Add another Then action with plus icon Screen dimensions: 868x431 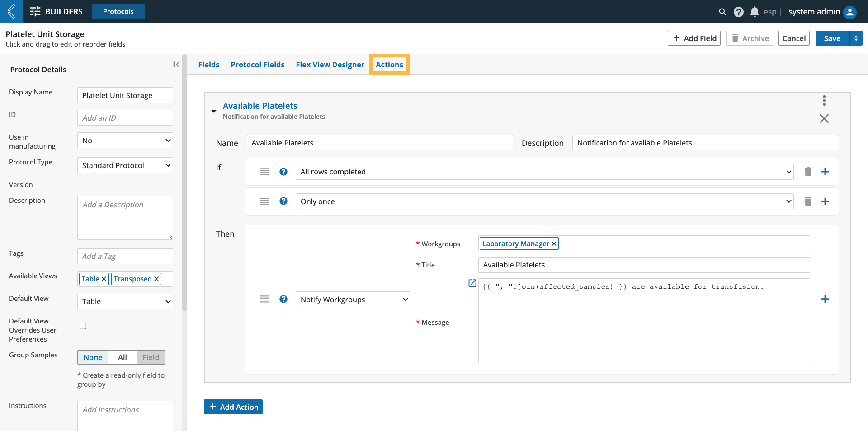[x=825, y=299]
